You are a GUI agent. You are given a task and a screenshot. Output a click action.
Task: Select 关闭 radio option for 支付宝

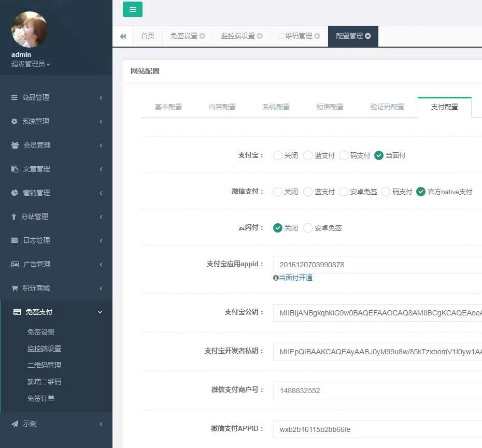[278, 155]
